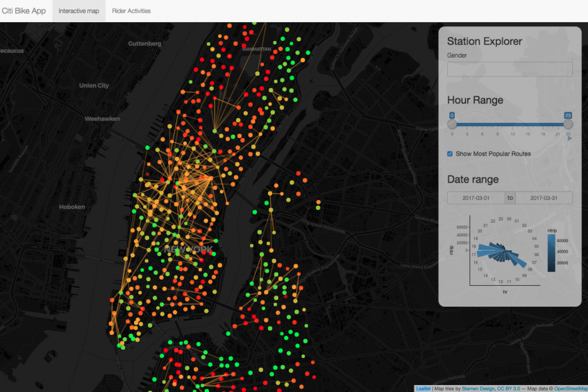This screenshot has height=392, width=588.
Task: Click the word "to" between the dates
Action: coord(510,198)
